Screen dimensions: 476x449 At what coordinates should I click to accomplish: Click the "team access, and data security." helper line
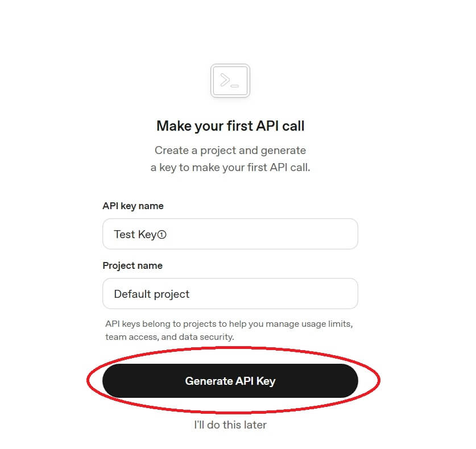click(169, 336)
